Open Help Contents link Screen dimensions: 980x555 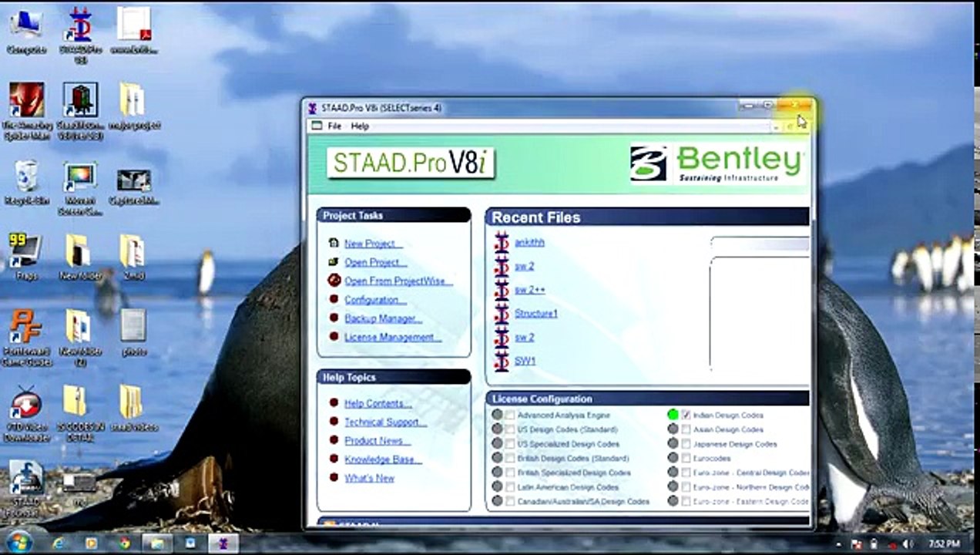[378, 403]
